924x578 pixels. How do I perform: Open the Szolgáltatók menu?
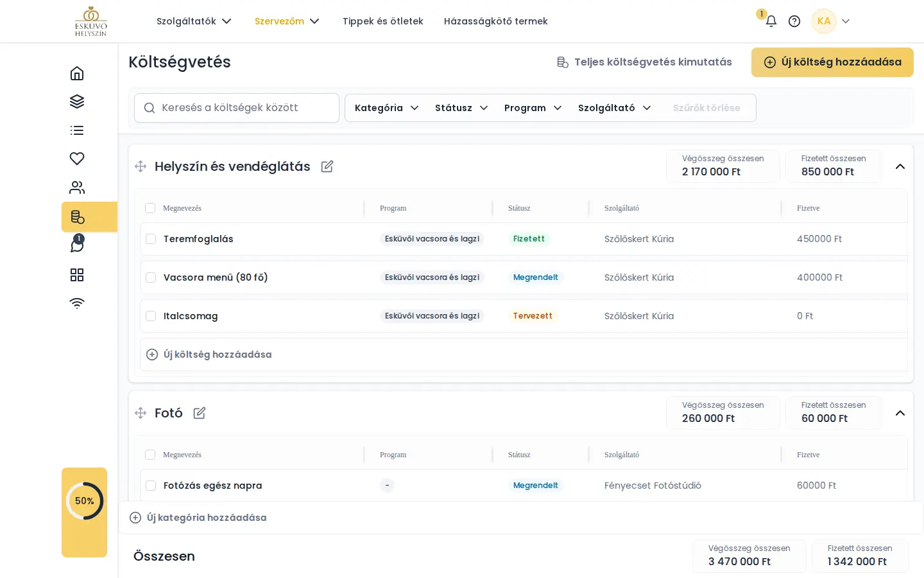pos(194,21)
